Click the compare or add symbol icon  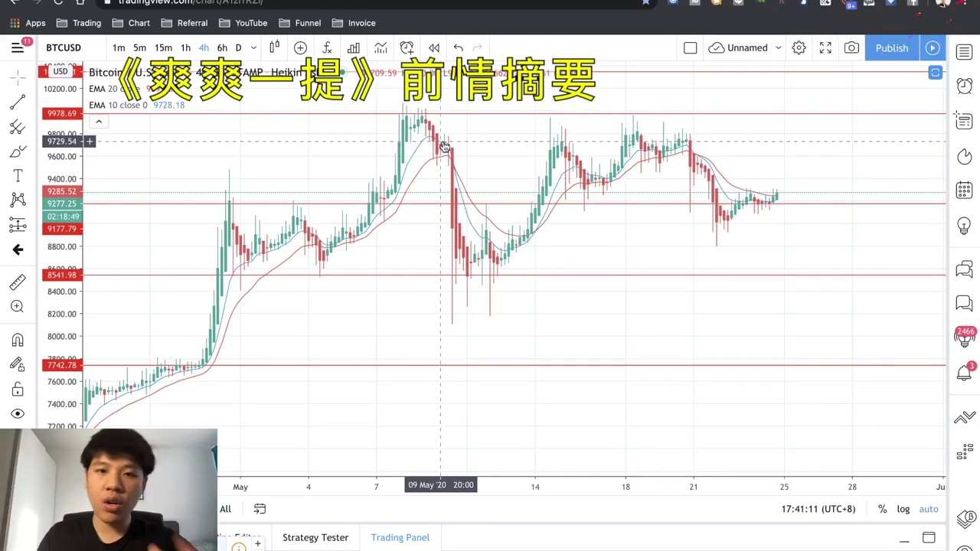300,48
